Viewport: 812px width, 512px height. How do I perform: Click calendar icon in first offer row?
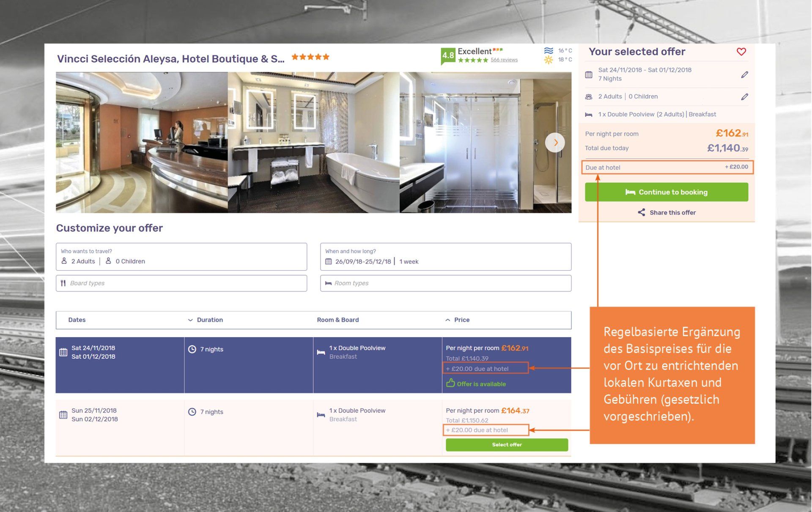[63, 352]
